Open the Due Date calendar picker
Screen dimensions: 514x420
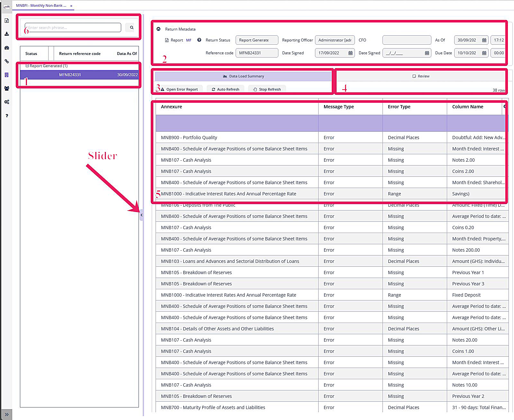484,53
